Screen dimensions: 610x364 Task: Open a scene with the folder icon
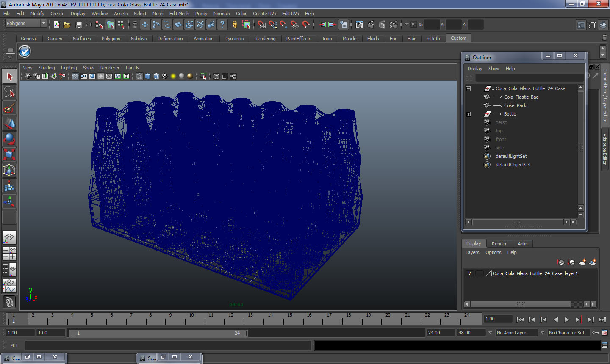pos(67,25)
